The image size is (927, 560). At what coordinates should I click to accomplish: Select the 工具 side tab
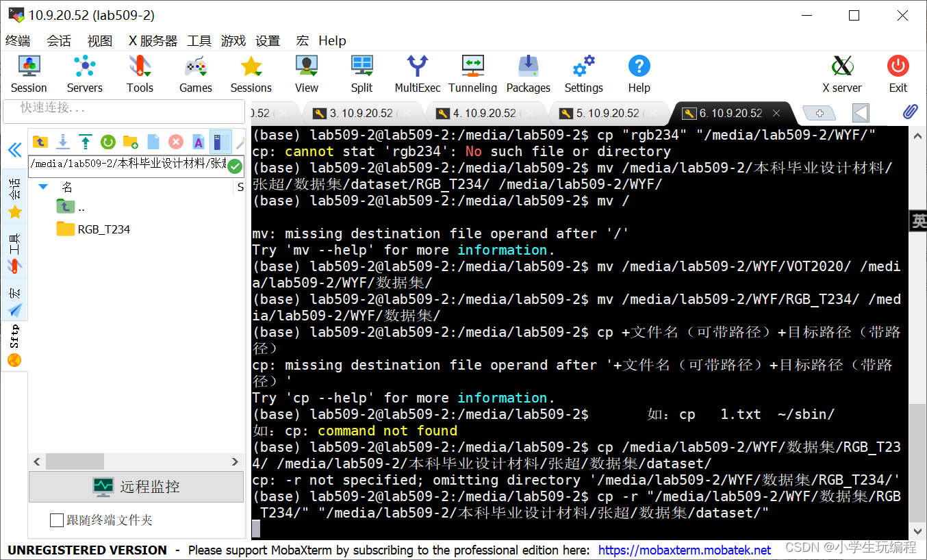point(14,251)
